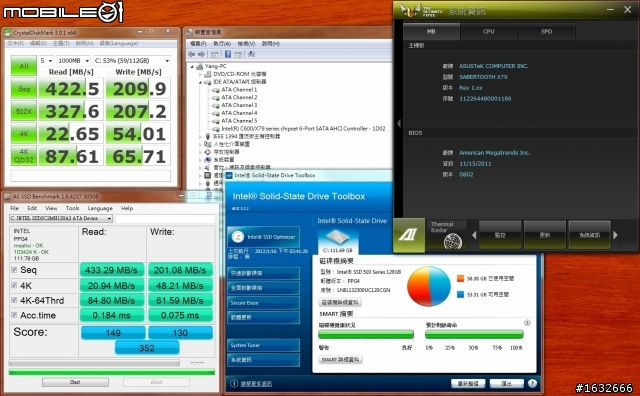
Task: Click the Back arrow in Device Manager toolbar
Action: 191,54
